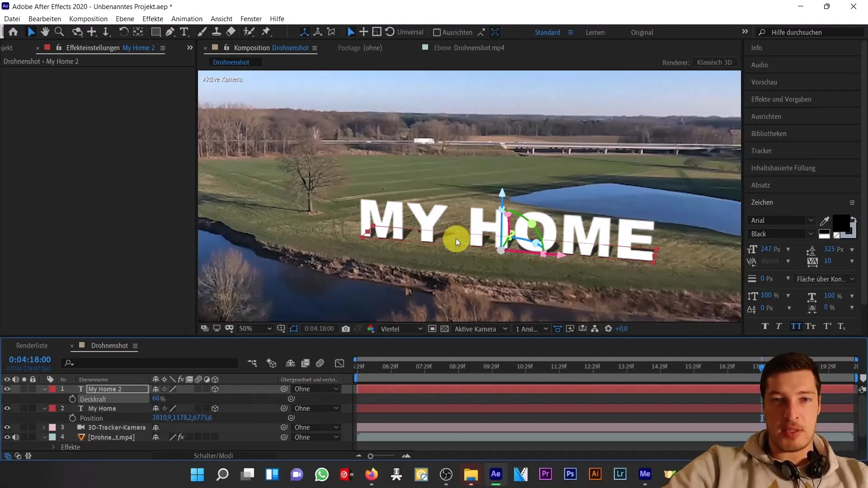Select the Roto Brush tool
Viewport: 868px width, 488px height.
[x=249, y=32]
